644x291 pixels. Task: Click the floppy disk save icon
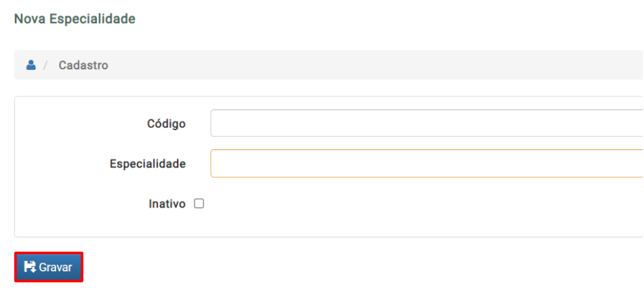point(30,267)
